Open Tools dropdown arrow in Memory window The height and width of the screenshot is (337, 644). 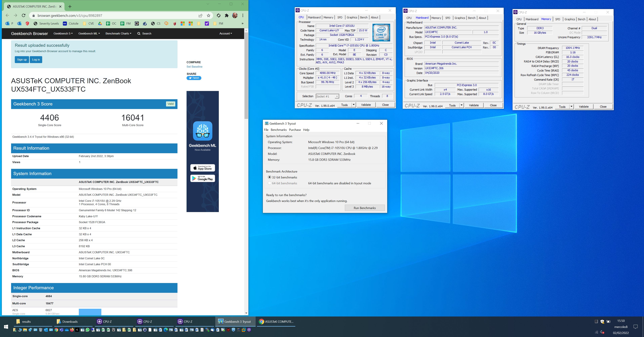[572, 107]
